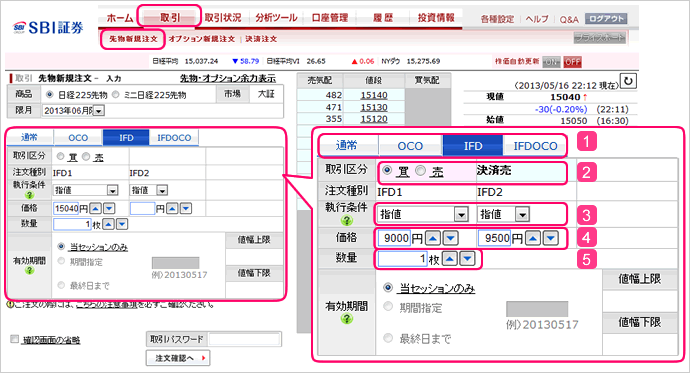Viewport: 690px width, 373px height.
Task: Open ヘルプ link
Action: 537,19
